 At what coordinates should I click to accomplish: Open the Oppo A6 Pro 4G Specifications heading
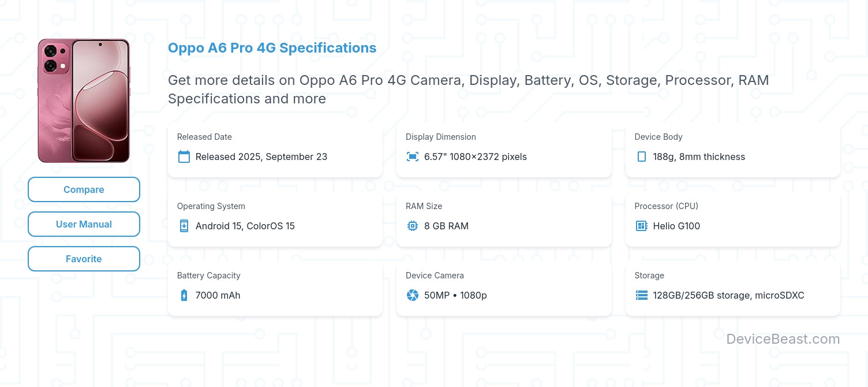coord(272,48)
